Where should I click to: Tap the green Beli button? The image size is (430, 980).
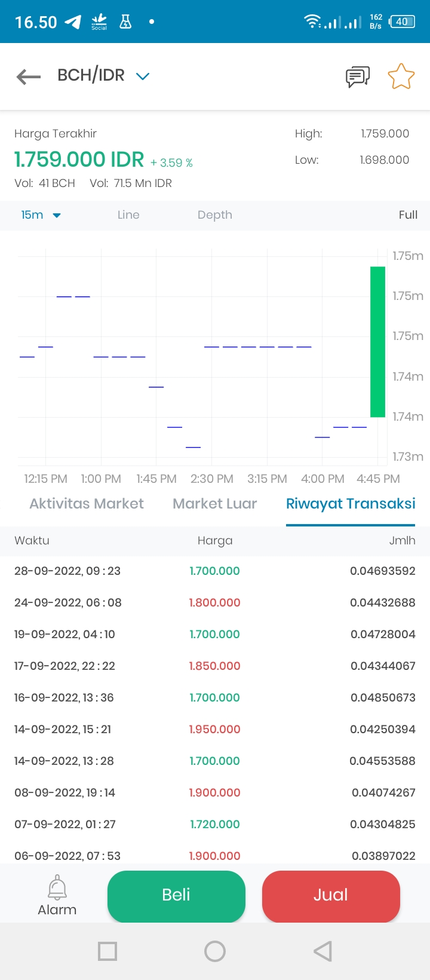pyautogui.click(x=176, y=895)
